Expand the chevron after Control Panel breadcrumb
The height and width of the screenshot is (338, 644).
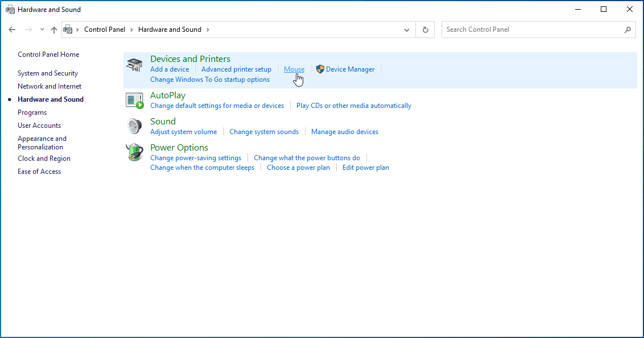coord(131,30)
